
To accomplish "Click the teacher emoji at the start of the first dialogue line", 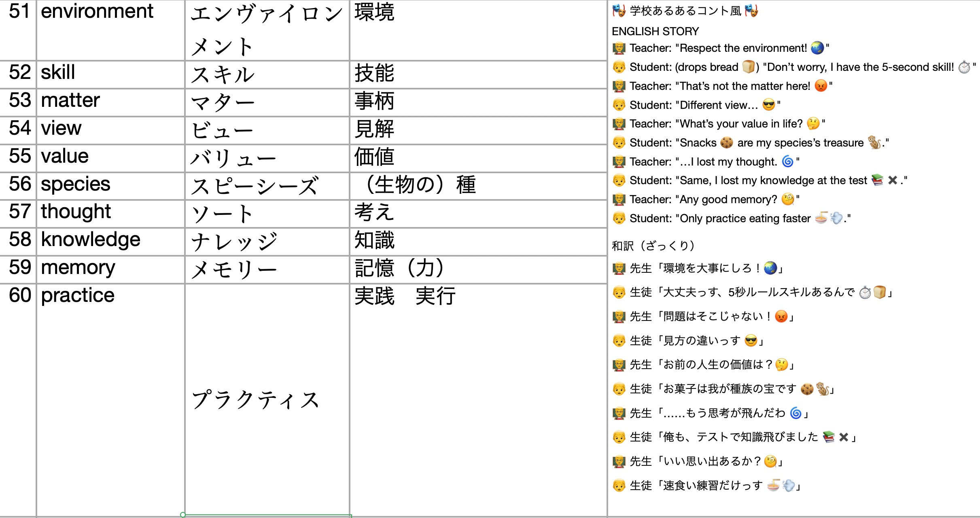I will (x=619, y=47).
